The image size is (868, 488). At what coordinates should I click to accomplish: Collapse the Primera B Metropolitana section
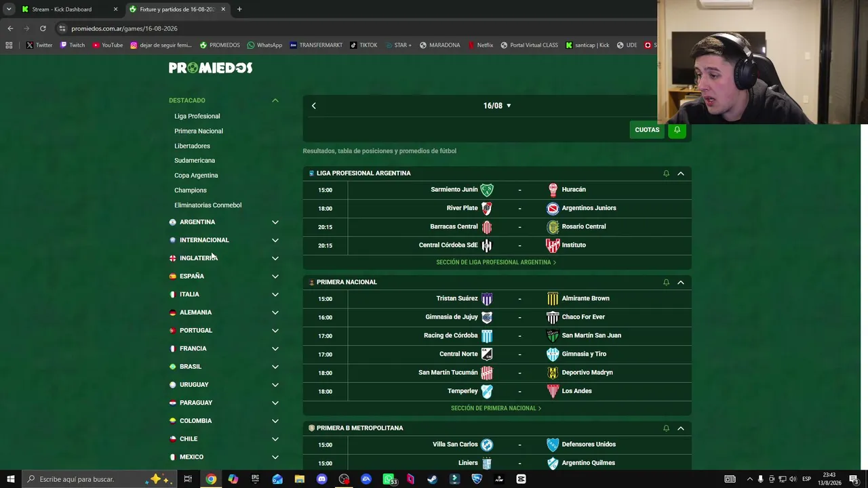click(x=681, y=428)
